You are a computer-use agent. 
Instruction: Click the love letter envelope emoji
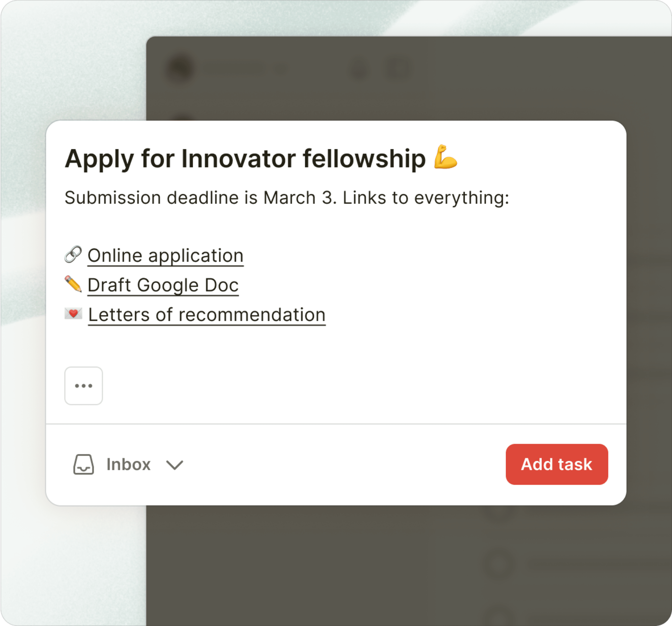click(x=73, y=314)
